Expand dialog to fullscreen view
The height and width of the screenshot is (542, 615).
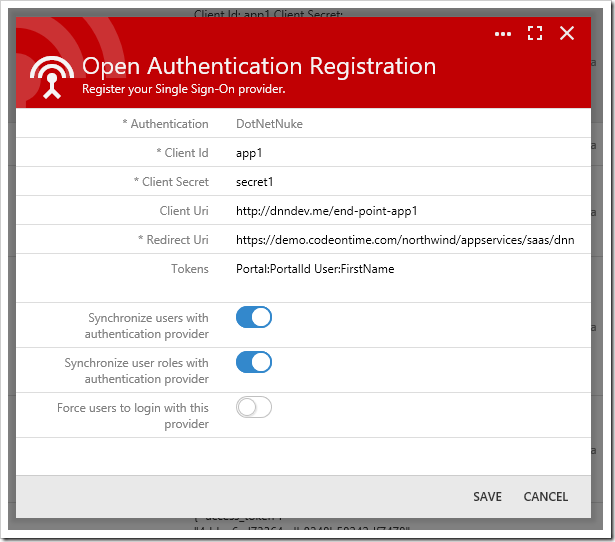click(535, 33)
